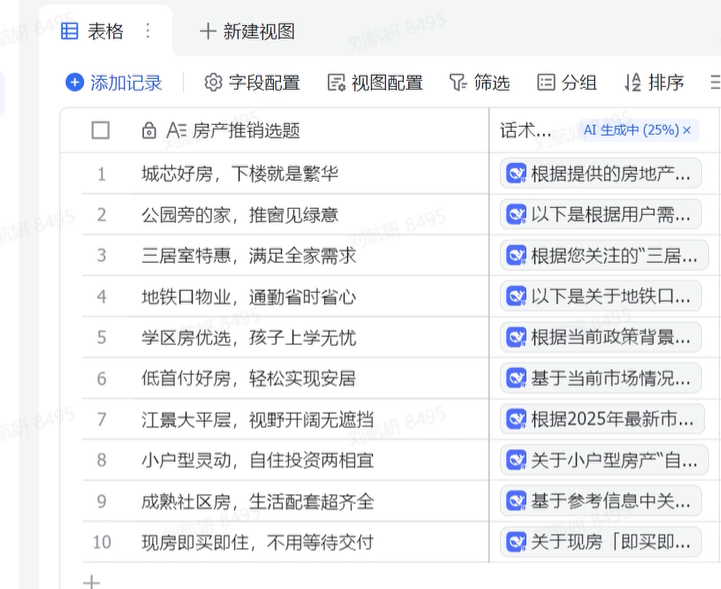This screenshot has width=721, height=589.
Task: Select cell 低首付好房，轻松实现安居
Action: [x=249, y=378]
